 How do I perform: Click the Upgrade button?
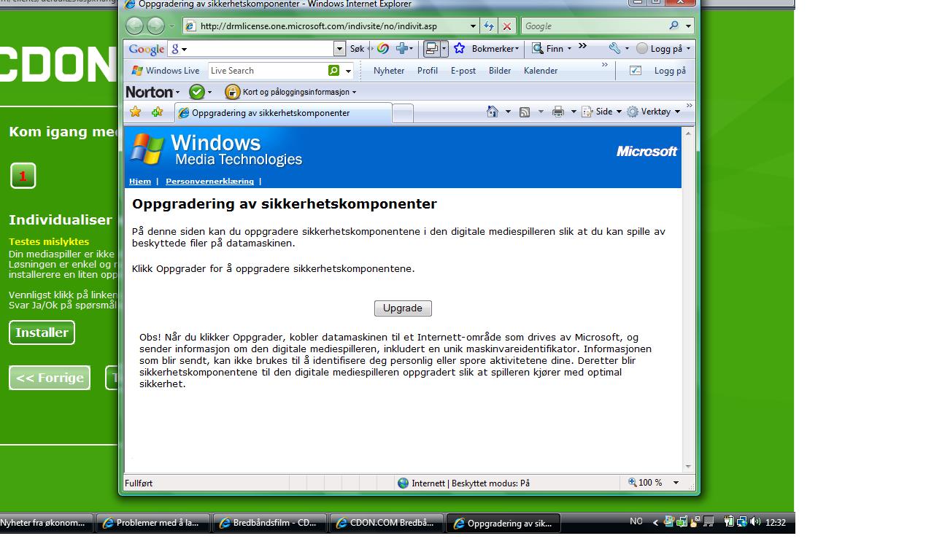tap(403, 308)
